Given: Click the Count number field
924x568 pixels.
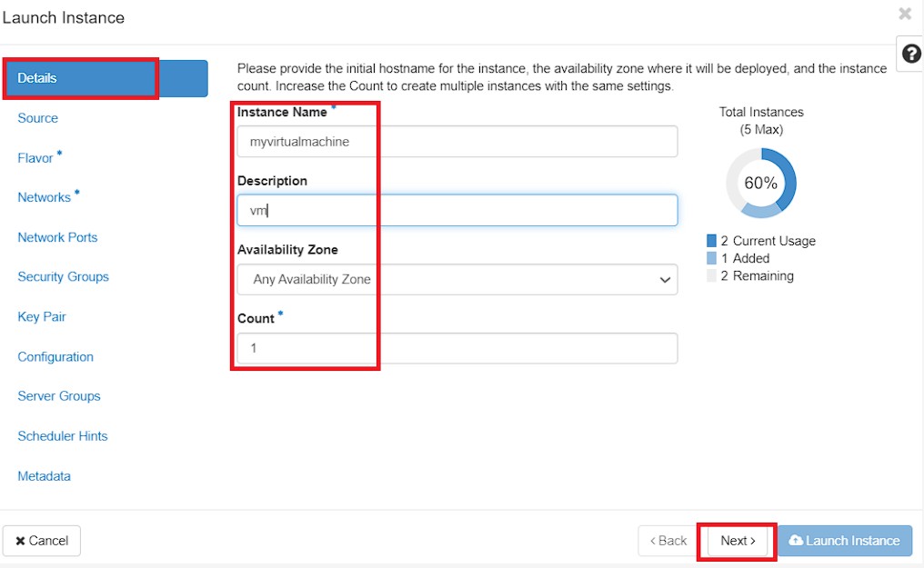Looking at the screenshot, I should coord(457,348).
